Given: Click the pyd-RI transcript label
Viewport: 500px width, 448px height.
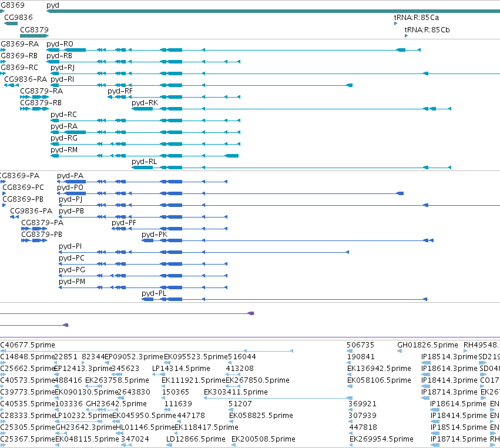Looking at the screenshot, I should coord(62,79).
